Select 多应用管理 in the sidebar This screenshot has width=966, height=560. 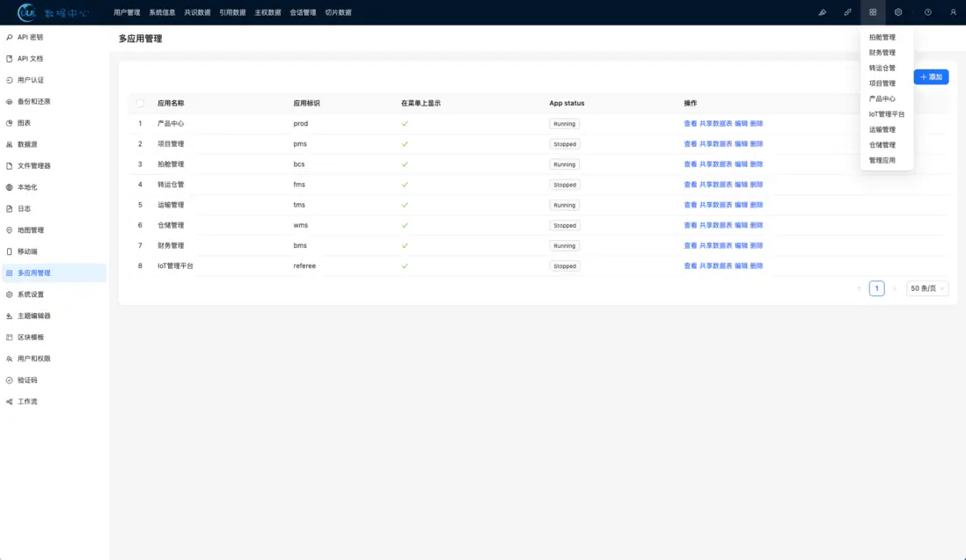click(55, 273)
